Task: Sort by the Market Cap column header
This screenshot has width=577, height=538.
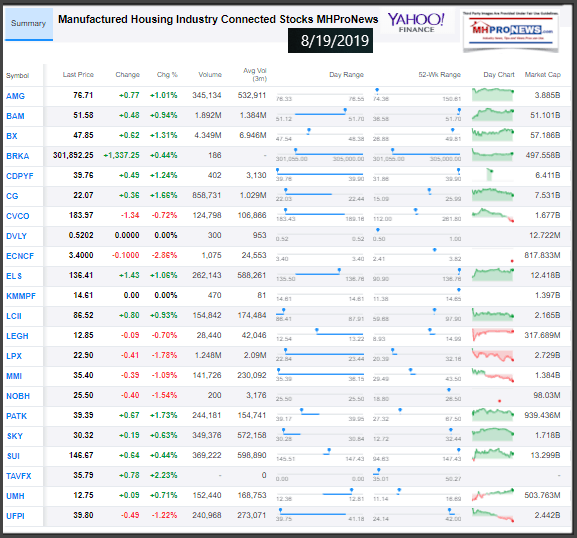Action: coord(542,75)
